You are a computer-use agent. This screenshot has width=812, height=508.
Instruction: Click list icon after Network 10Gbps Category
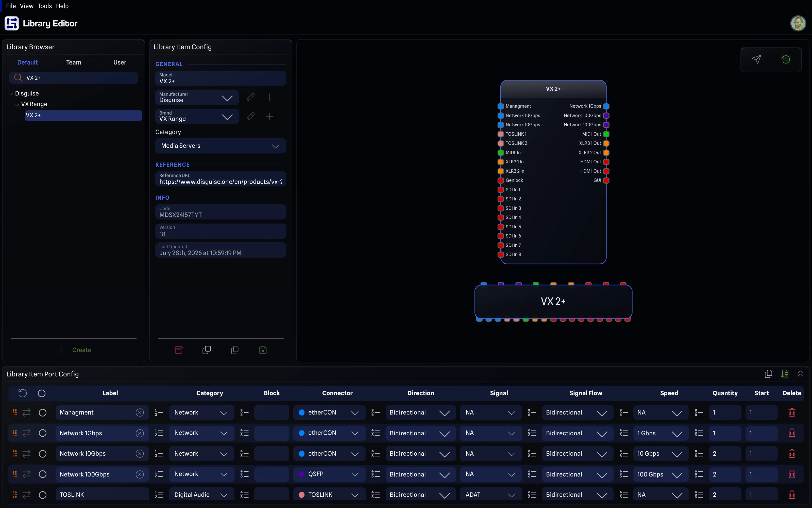245,454
